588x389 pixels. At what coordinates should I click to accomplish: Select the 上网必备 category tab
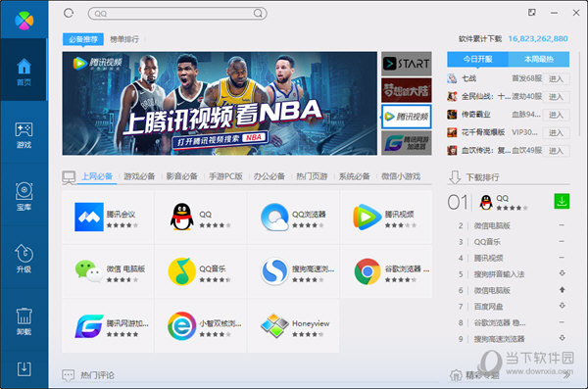point(97,176)
